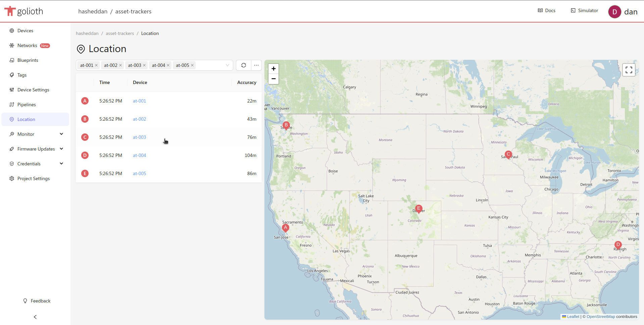
Task: Open the Tags page
Action: [x=35, y=75]
